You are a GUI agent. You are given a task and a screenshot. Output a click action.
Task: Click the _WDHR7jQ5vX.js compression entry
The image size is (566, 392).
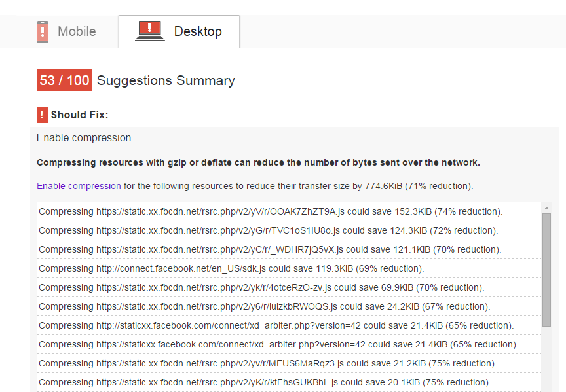click(269, 249)
